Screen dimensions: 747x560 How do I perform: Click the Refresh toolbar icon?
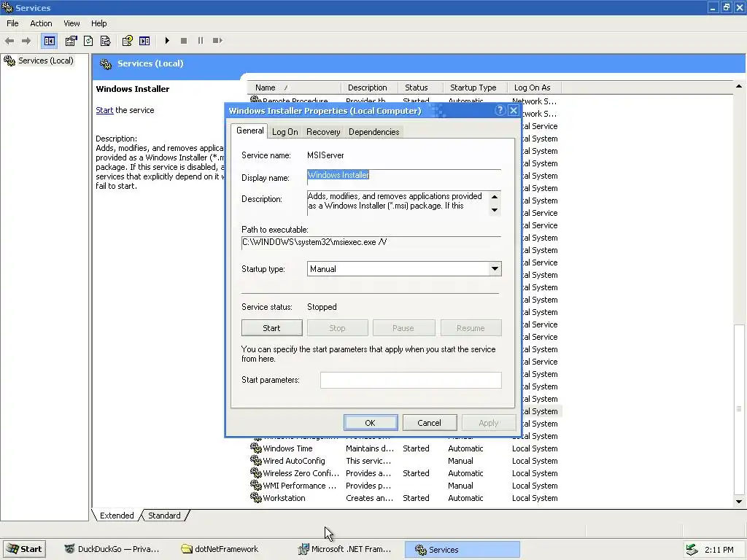88,41
